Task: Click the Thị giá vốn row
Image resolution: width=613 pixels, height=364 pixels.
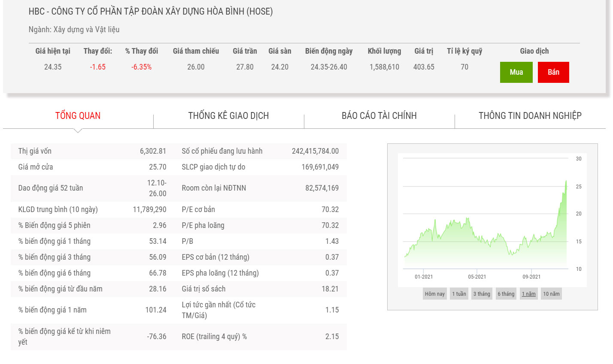Action: click(92, 151)
